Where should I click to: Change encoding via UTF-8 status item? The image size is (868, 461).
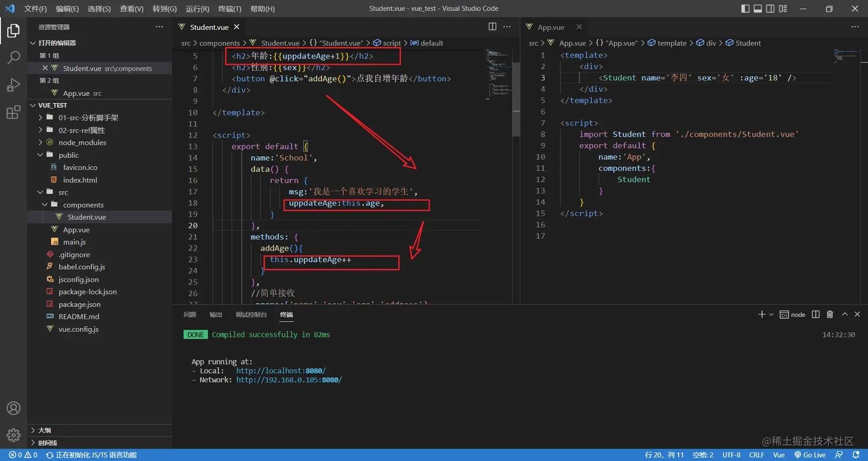click(x=731, y=455)
